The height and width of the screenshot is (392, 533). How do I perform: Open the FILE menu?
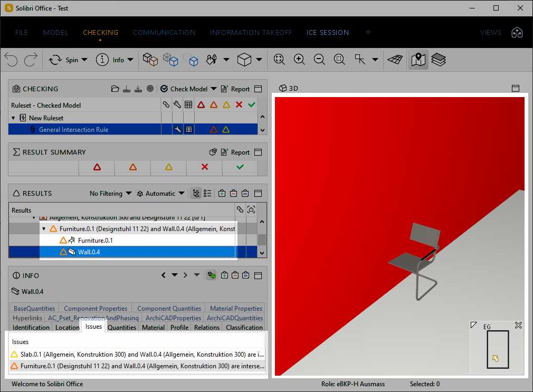click(x=22, y=33)
